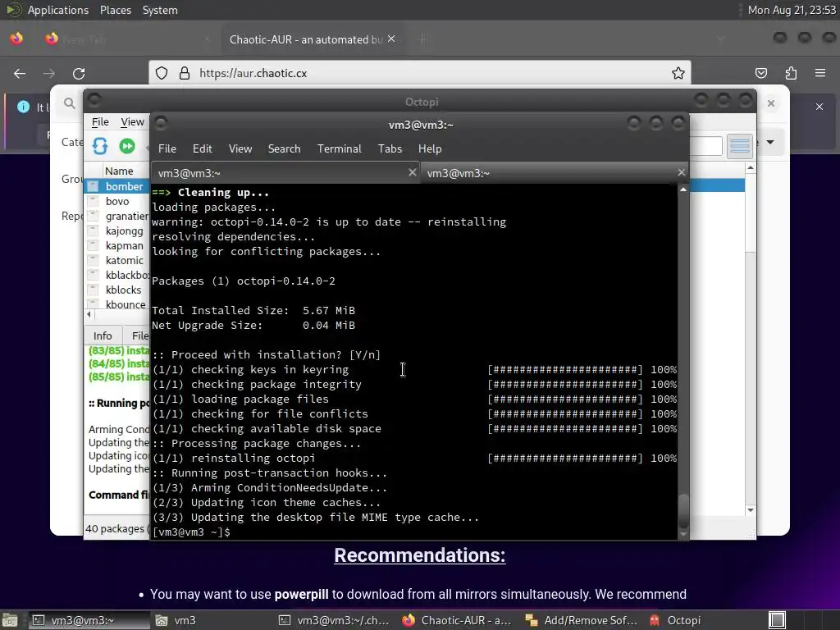
Task: Select the kajongg package row
Action: 117,231
